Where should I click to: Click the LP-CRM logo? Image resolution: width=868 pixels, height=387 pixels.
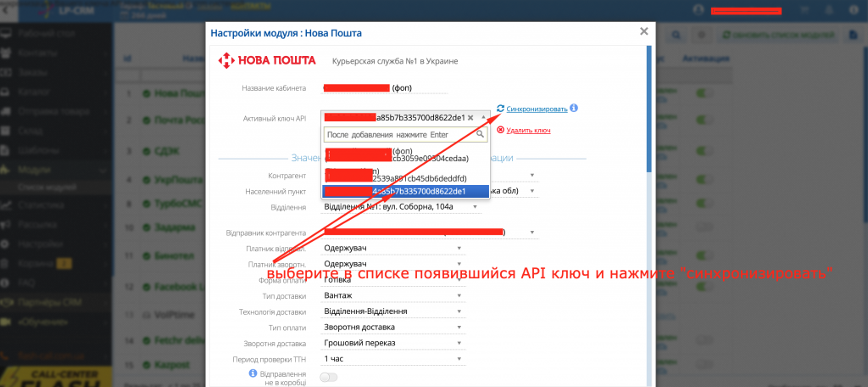pyautogui.click(x=64, y=10)
